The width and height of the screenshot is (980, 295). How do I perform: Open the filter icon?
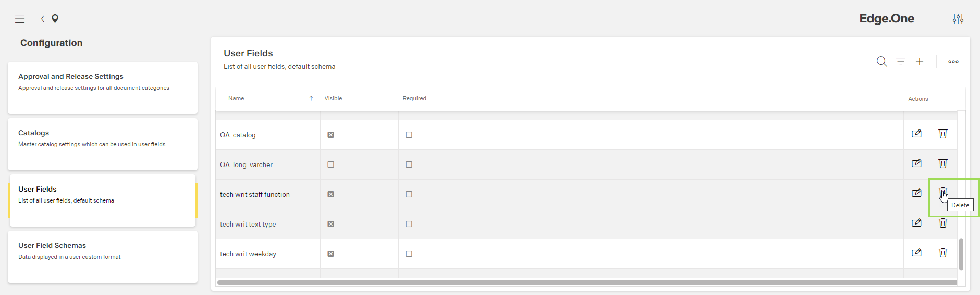click(901, 62)
